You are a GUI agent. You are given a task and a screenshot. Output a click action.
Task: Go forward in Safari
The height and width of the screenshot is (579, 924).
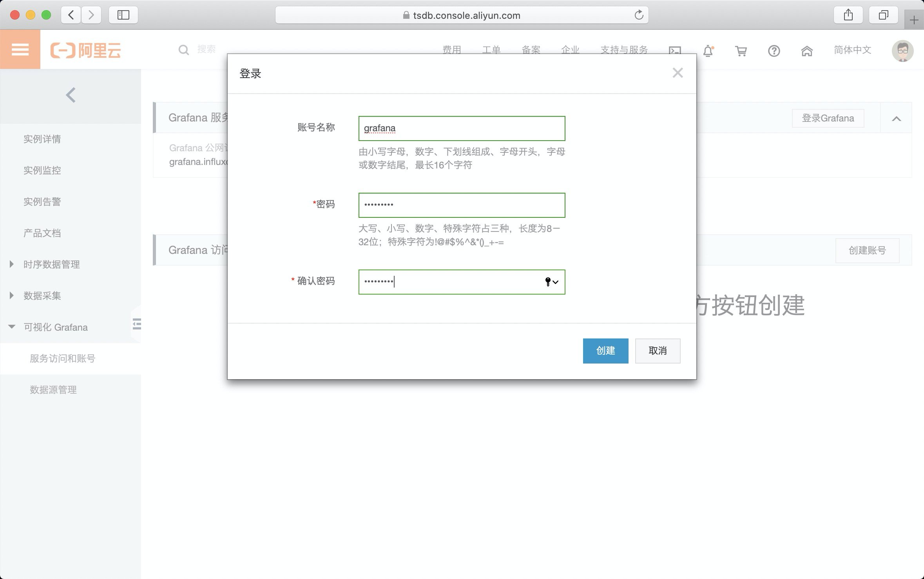pyautogui.click(x=91, y=15)
